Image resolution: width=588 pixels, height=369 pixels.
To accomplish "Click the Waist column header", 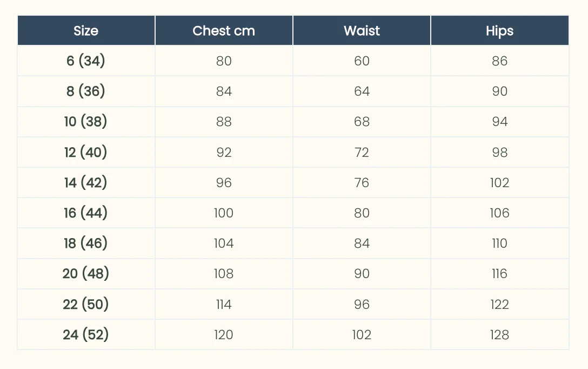I will pyautogui.click(x=362, y=30).
